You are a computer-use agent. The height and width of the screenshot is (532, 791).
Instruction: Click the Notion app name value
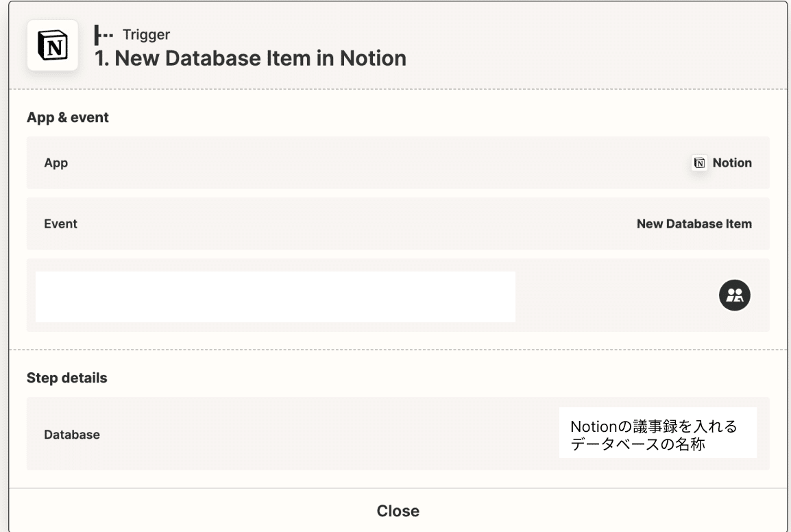pyautogui.click(x=732, y=163)
